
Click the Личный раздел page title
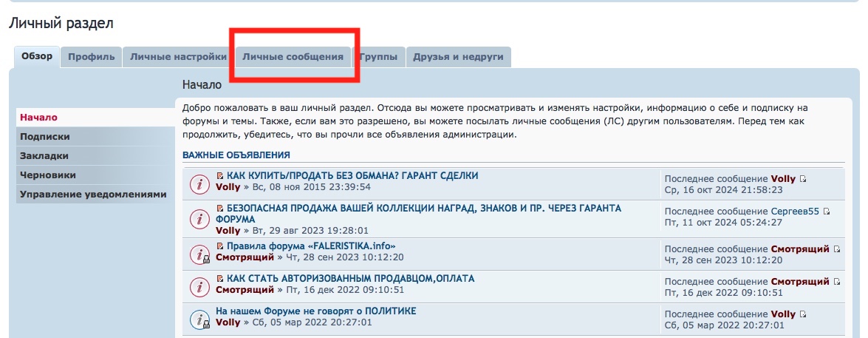point(61,23)
